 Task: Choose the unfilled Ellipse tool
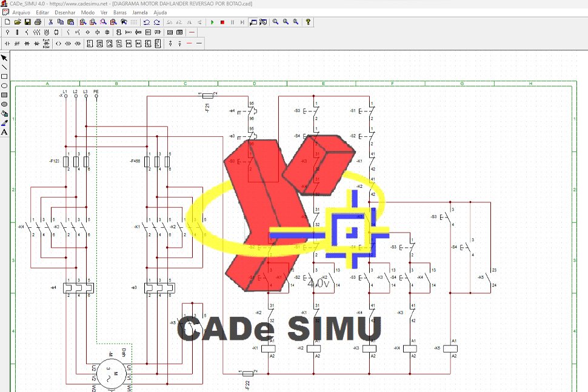pyautogui.click(x=4, y=85)
